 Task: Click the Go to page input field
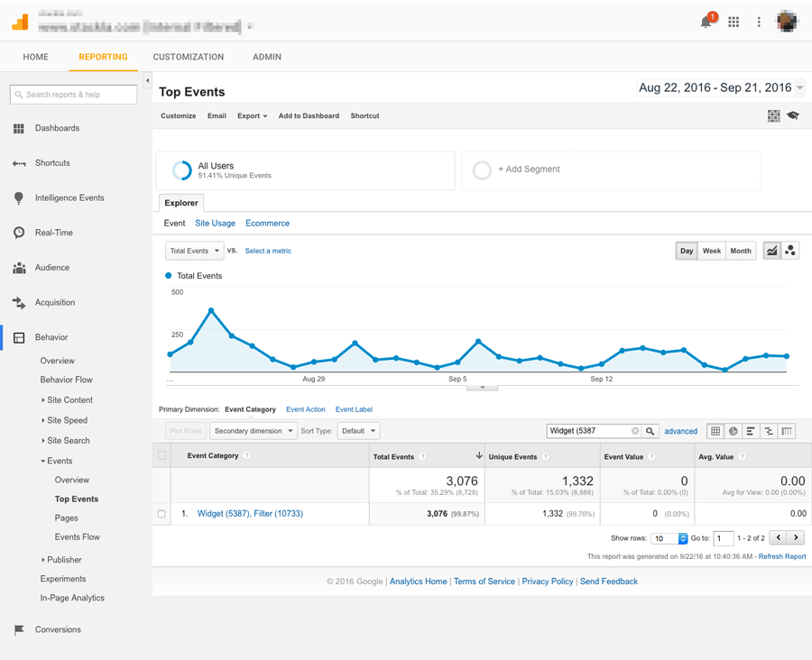tap(723, 538)
